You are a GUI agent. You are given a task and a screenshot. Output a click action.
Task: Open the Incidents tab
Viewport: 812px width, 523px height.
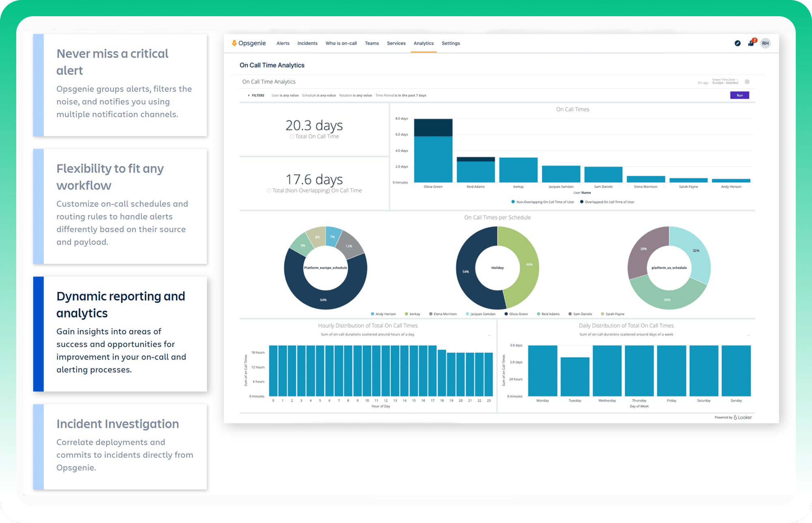(x=307, y=43)
